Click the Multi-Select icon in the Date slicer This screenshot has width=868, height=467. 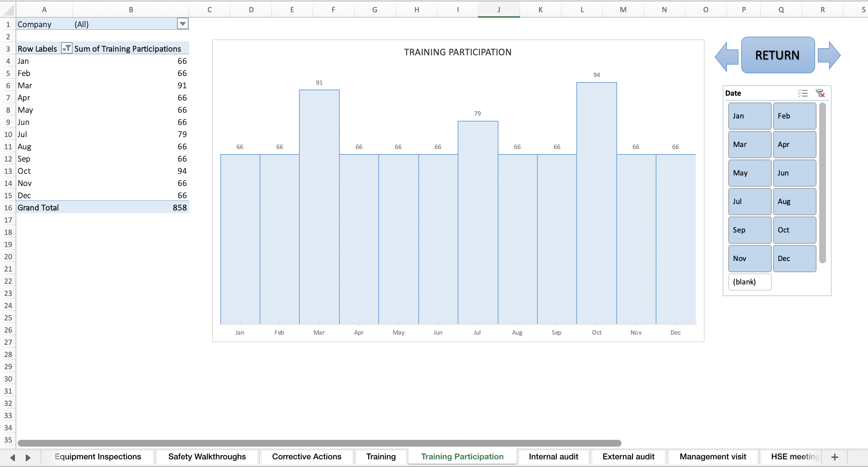coord(803,93)
